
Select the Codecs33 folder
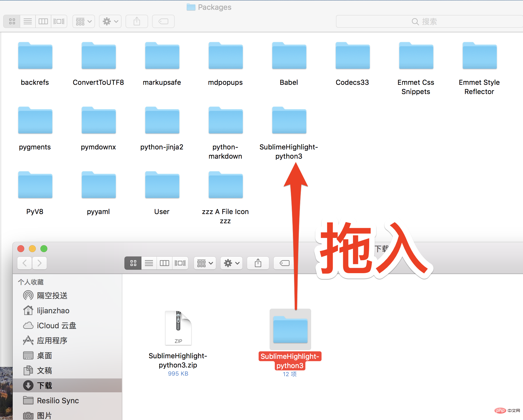tap(353, 56)
